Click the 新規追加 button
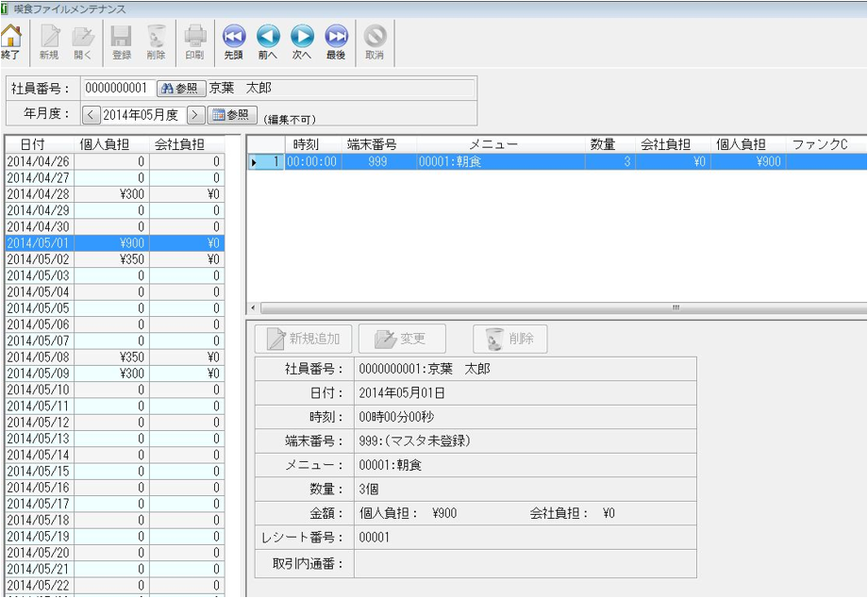The width and height of the screenshot is (868, 598). click(x=304, y=339)
